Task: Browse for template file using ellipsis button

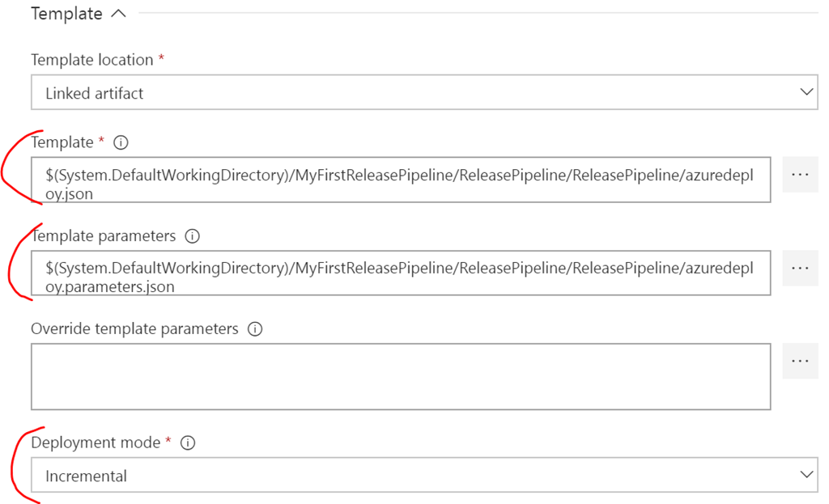Action: pyautogui.click(x=800, y=175)
